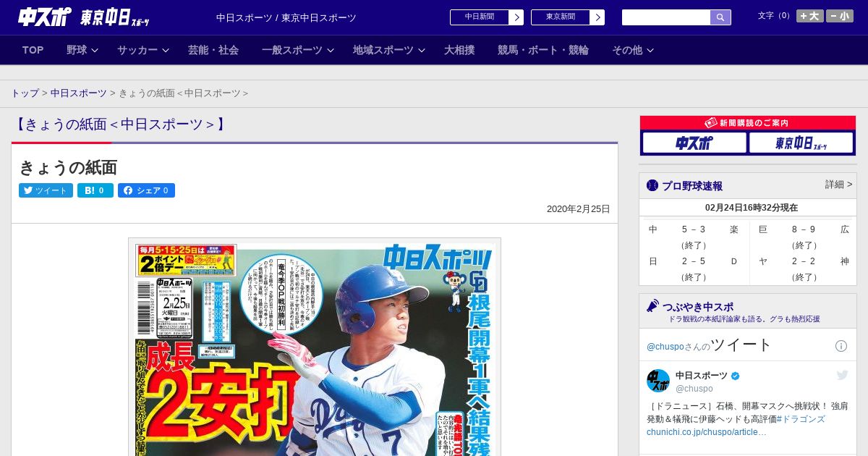Click the 東京中日スポーツ logo in header

point(114,17)
